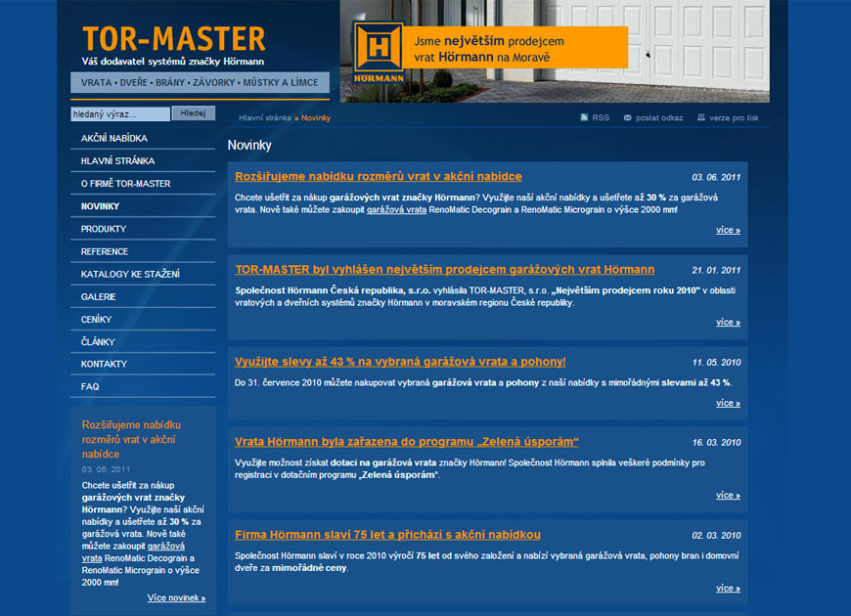Screen dimensions: 851x616
Task: Click 'garážová vrata' link in first article
Action: point(396,210)
